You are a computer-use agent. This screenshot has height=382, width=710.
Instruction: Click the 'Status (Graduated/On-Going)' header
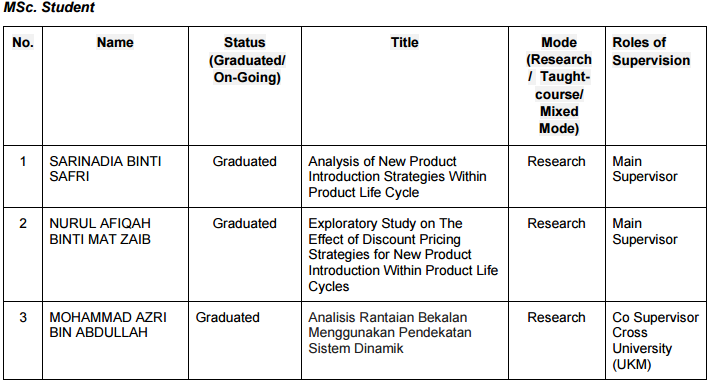click(x=247, y=60)
